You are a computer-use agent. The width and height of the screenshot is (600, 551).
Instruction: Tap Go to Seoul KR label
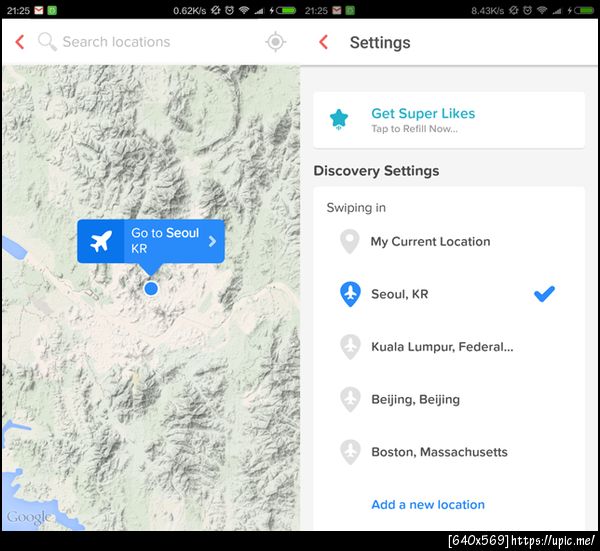pos(165,240)
